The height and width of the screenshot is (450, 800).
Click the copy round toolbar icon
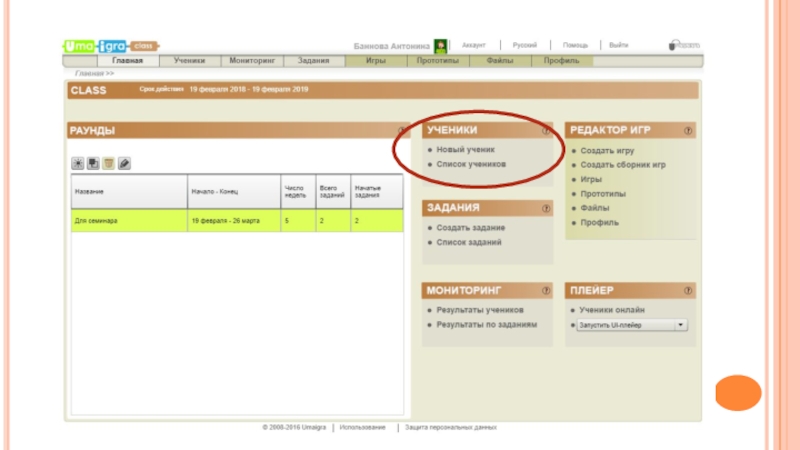click(93, 163)
